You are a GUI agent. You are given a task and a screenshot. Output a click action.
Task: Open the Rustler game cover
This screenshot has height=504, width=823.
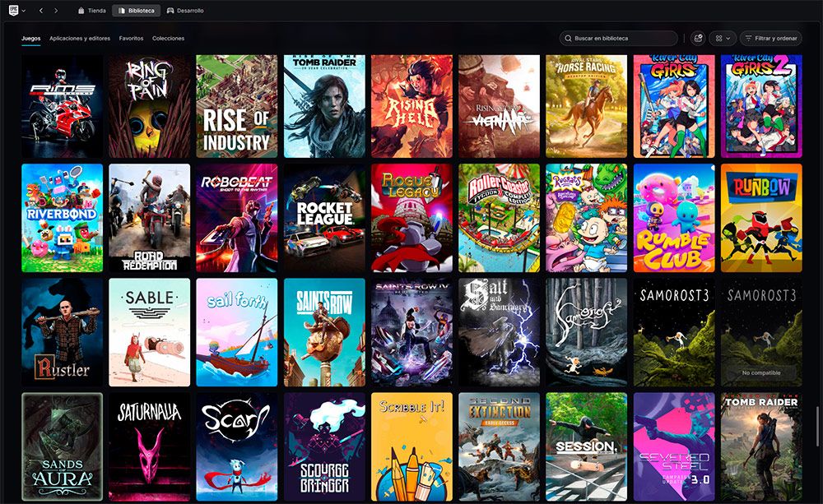(62, 332)
